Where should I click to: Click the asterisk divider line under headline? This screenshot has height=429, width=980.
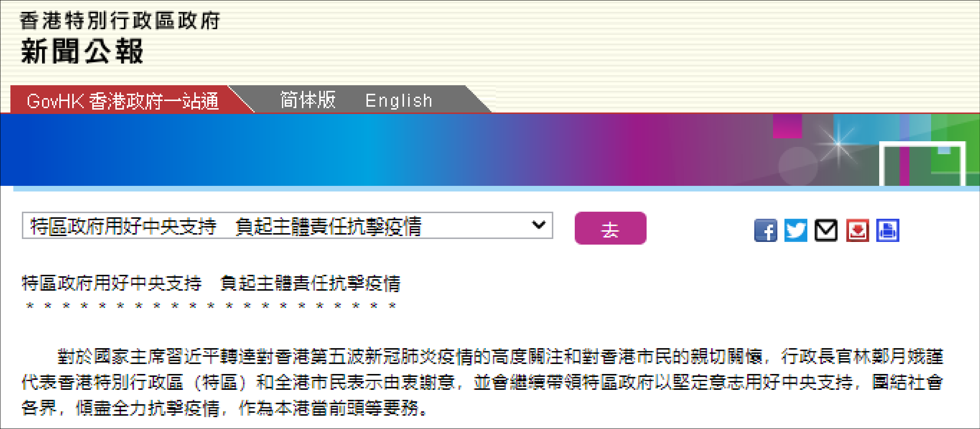pos(211,306)
